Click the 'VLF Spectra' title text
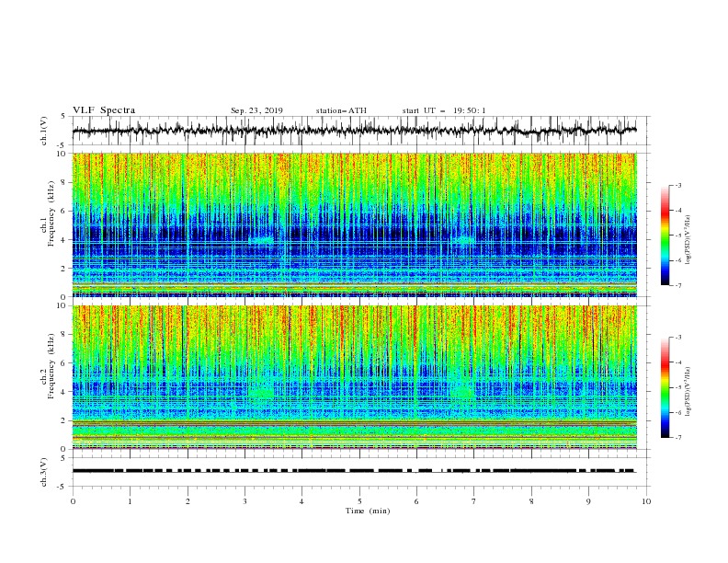This screenshot has width=728, height=563. click(x=104, y=110)
